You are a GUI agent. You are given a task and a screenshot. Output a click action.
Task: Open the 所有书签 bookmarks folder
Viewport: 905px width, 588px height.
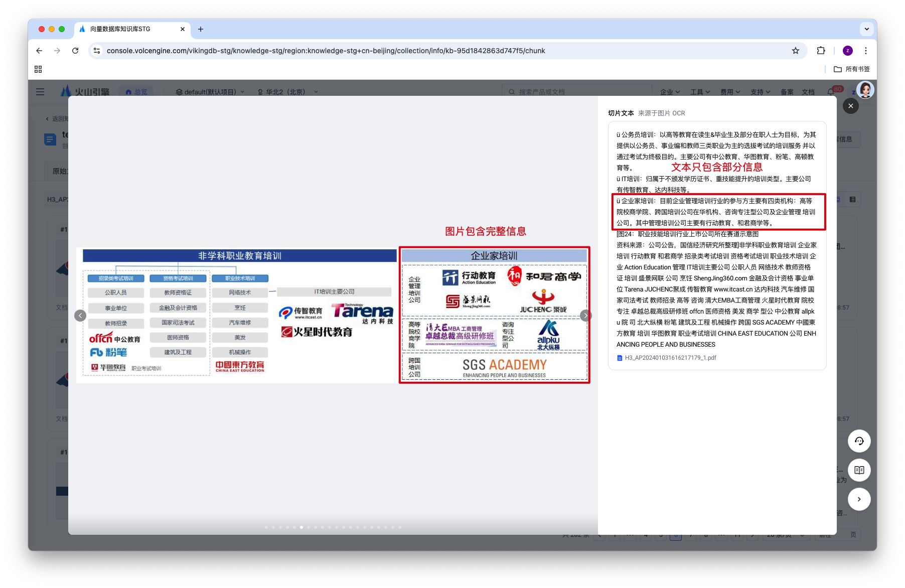[x=852, y=69]
